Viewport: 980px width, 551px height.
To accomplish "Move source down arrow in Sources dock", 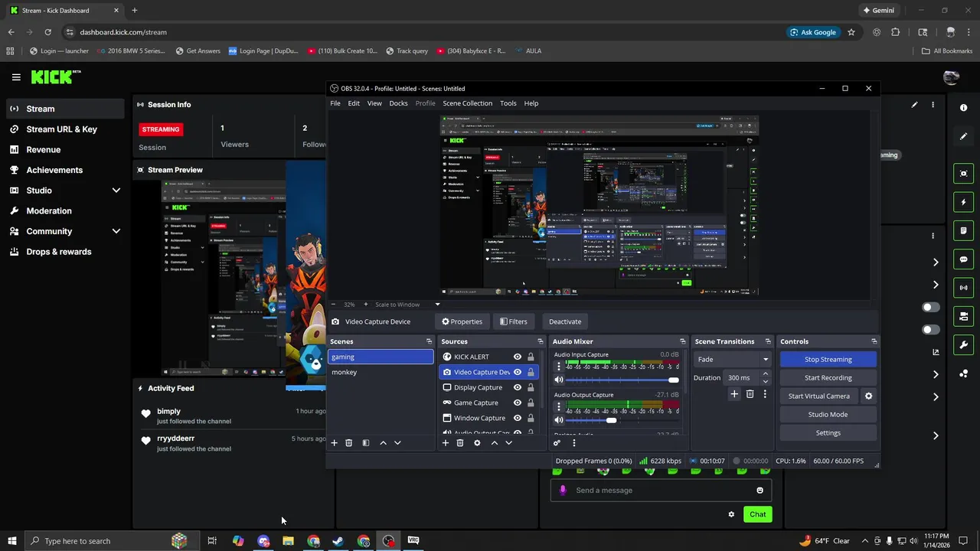I will click(508, 443).
